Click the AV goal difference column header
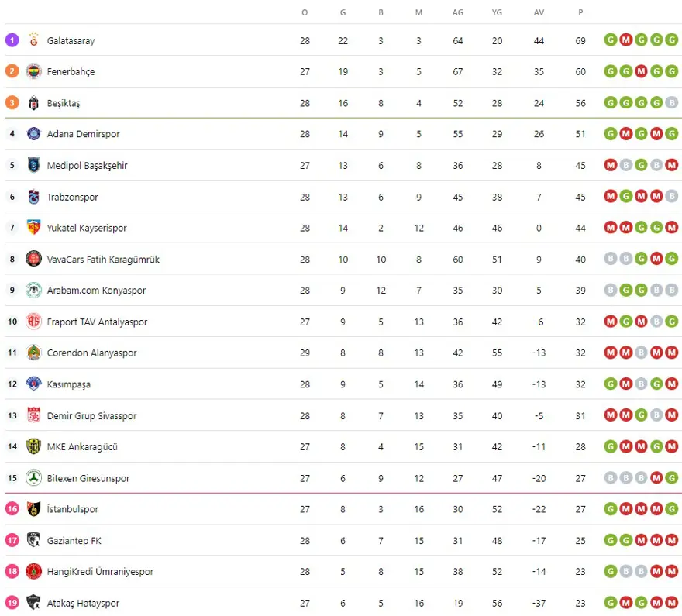 [x=539, y=12]
